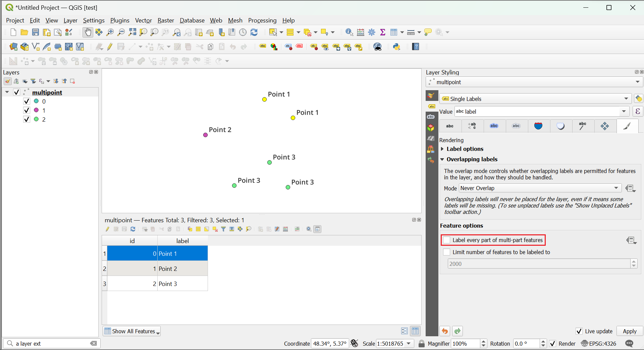This screenshot has width=644, height=350.
Task: Open the field calculator in the attribute table
Action: coord(285,229)
